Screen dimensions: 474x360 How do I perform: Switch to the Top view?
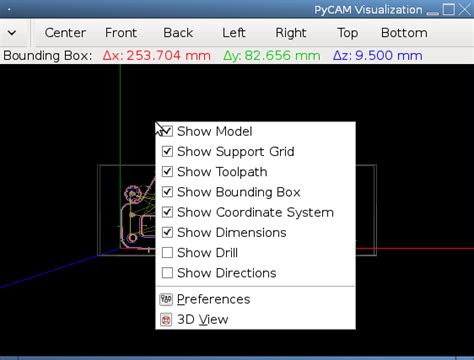pyautogui.click(x=348, y=33)
